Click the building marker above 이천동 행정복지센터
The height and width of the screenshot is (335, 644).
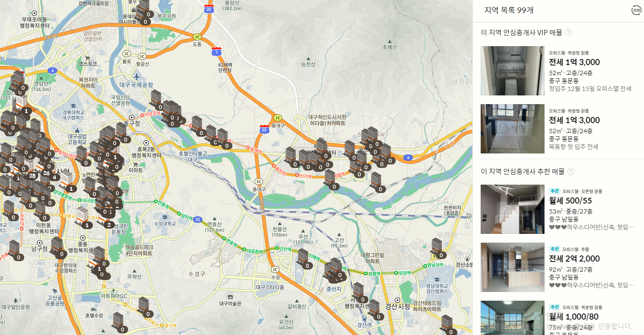pyautogui.click(x=42, y=211)
